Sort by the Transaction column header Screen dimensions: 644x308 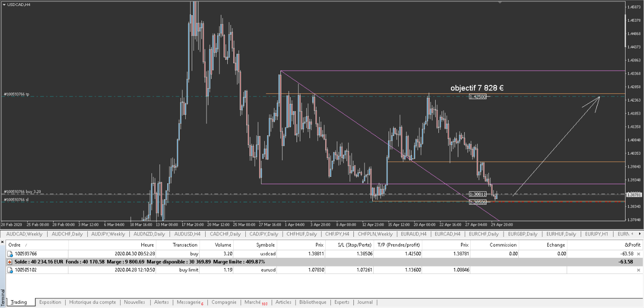[x=177, y=245]
